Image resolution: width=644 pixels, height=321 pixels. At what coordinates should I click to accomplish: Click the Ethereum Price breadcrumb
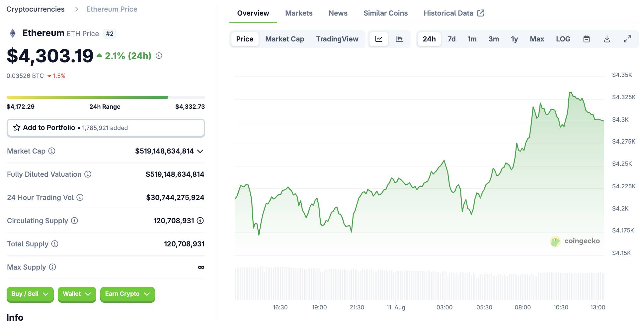pos(112,9)
